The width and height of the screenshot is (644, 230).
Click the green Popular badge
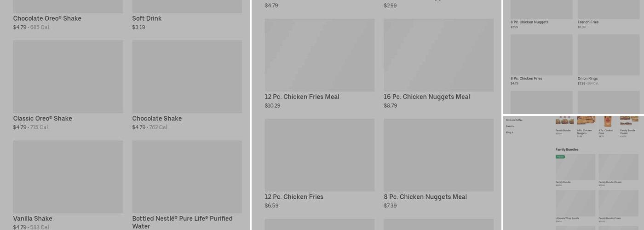point(560,157)
